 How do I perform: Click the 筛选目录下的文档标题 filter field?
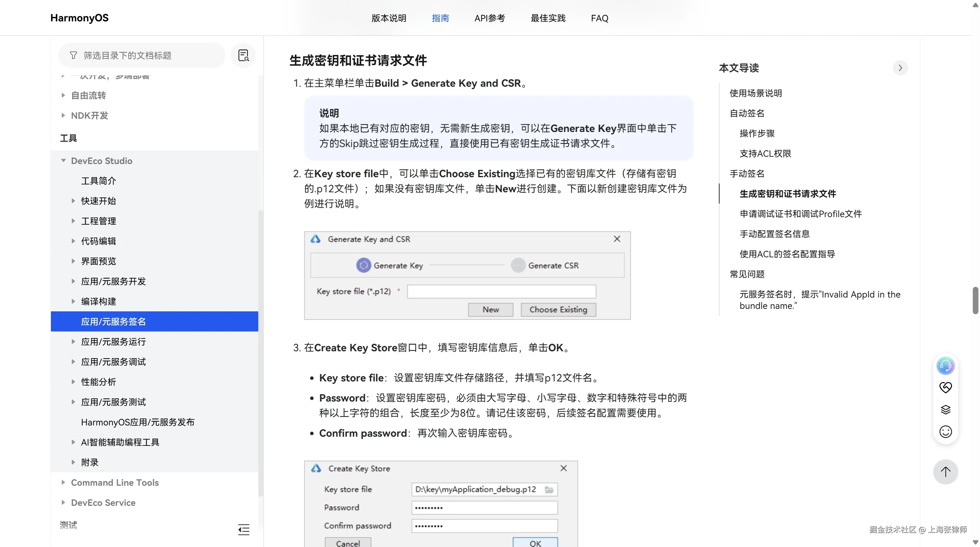coord(141,56)
